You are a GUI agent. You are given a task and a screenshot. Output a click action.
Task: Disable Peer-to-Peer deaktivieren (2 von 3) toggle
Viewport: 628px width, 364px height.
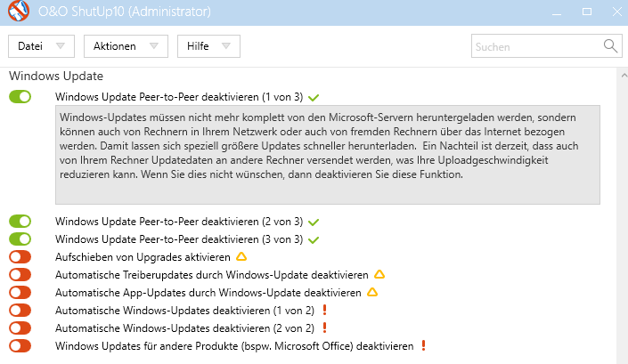(20, 222)
